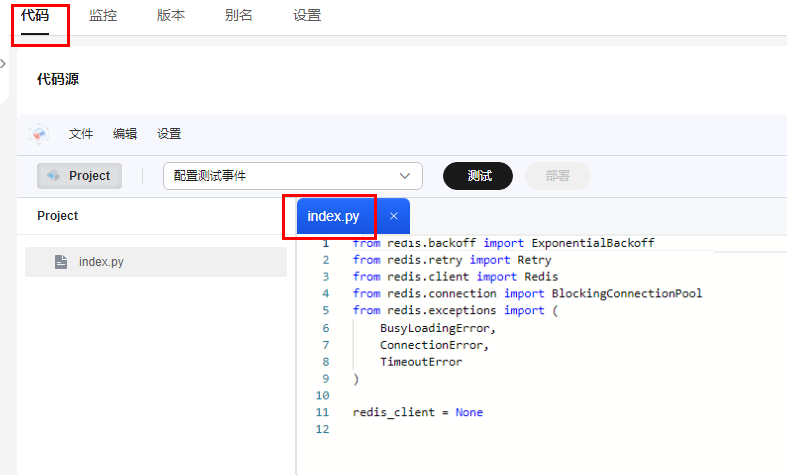Image resolution: width=787 pixels, height=475 pixels.
Task: Click the file icon next to index.py
Action: coord(61,262)
